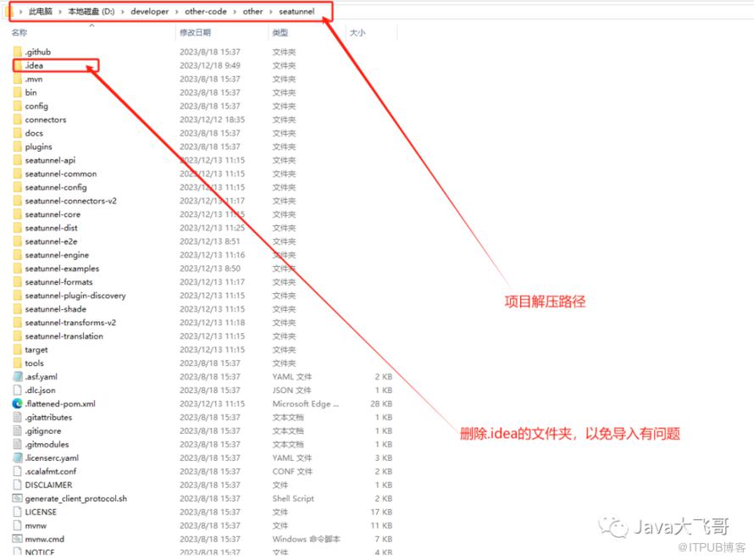The width and height of the screenshot is (754, 560).
Task: Click 2023/12/18 9:49 date of .idea
Action: click(x=210, y=65)
